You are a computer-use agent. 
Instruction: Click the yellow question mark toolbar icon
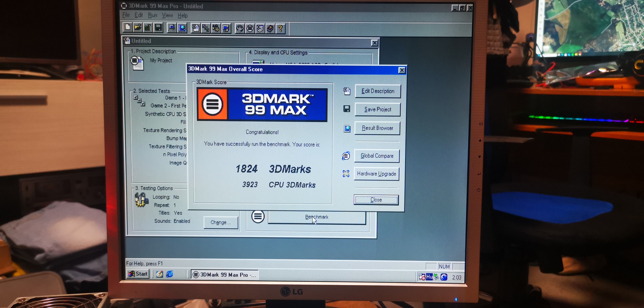(280, 29)
